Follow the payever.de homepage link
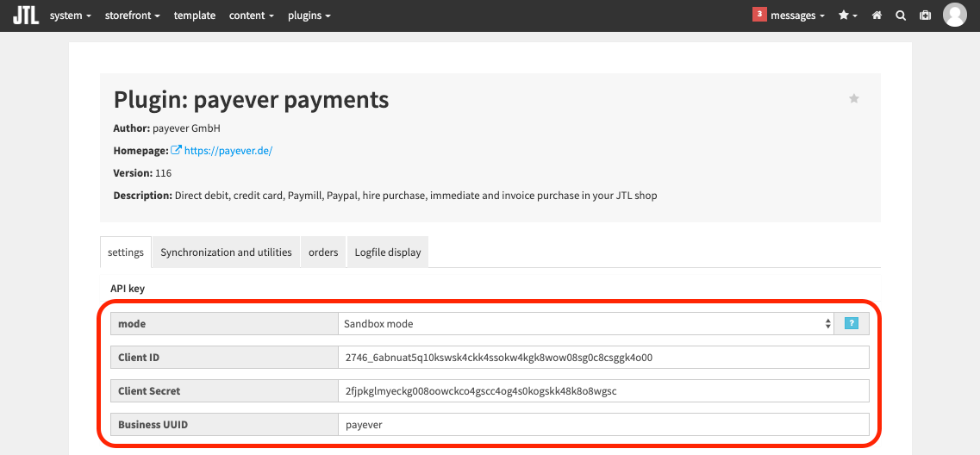This screenshot has height=455, width=980. tap(228, 151)
